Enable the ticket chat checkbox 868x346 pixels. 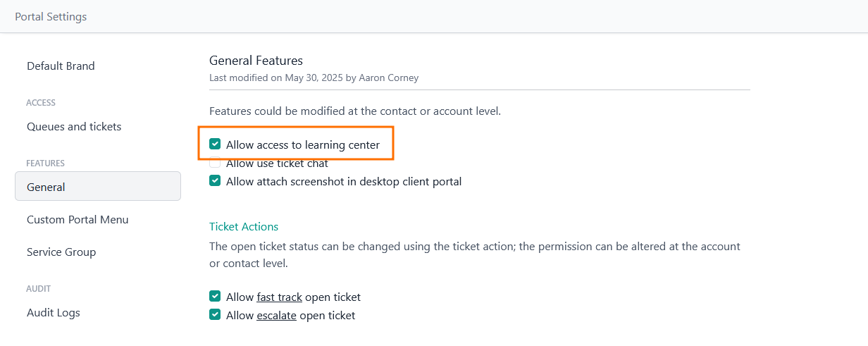click(216, 163)
